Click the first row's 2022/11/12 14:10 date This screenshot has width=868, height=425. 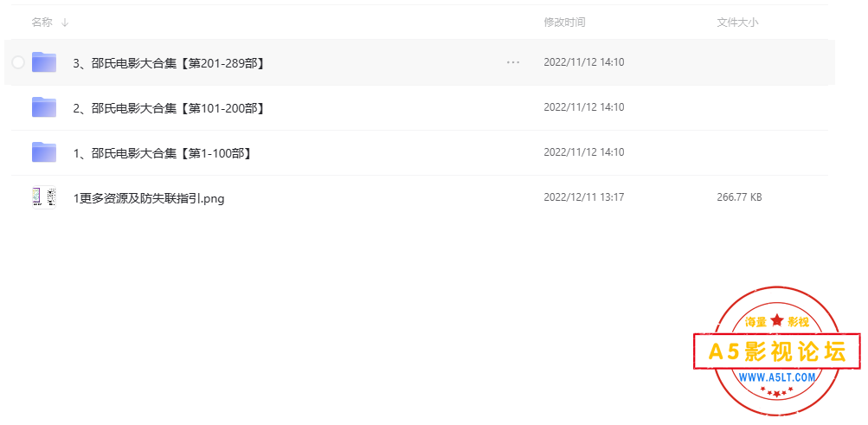584,62
